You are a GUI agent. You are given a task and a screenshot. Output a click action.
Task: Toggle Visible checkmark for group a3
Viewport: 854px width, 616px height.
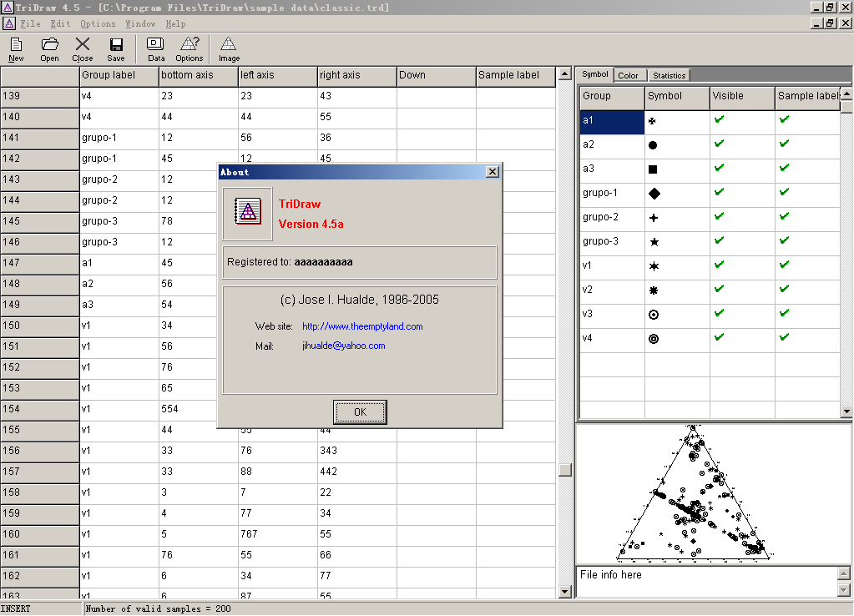pos(720,168)
